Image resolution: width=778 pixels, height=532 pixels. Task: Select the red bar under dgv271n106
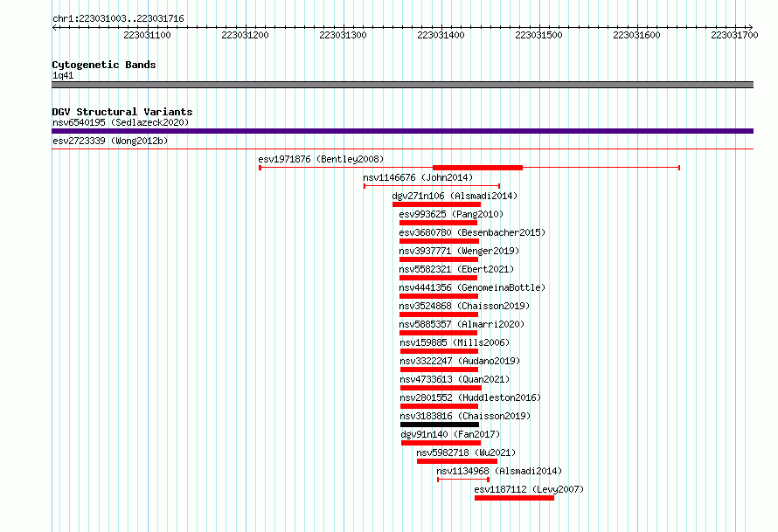point(436,204)
